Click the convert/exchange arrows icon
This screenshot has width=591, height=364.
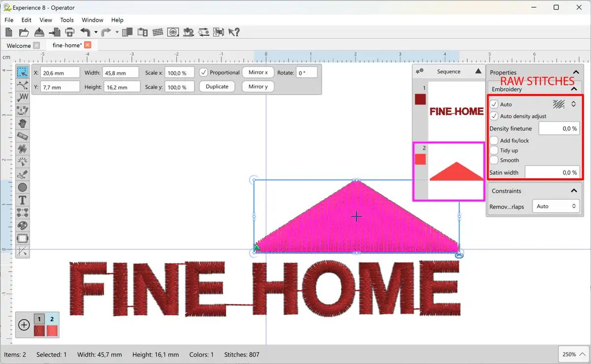[204, 33]
